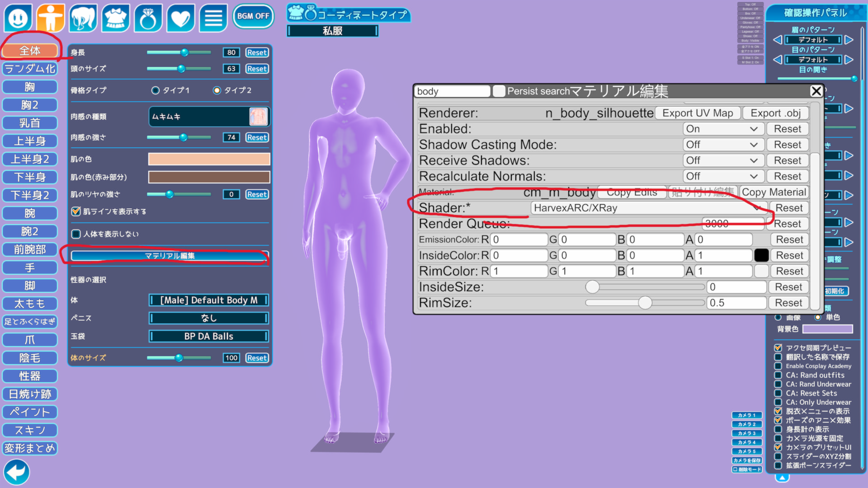The height and width of the screenshot is (488, 868).
Task: Select 骨格タイプ タイプ1 radio button
Action: coord(156,90)
